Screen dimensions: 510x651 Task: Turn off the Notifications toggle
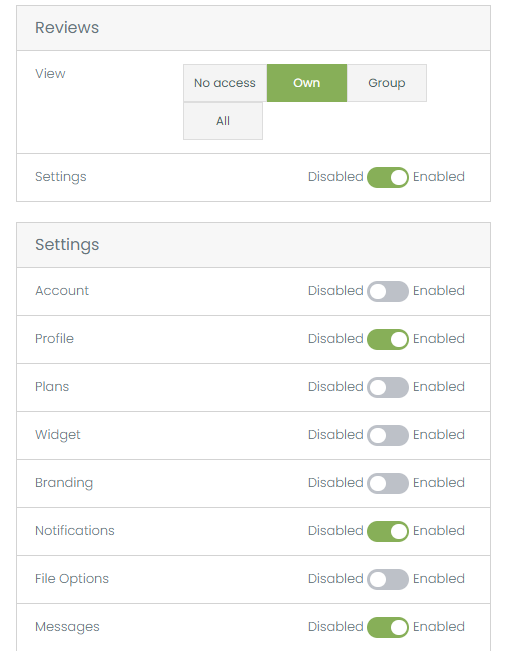coord(387,531)
